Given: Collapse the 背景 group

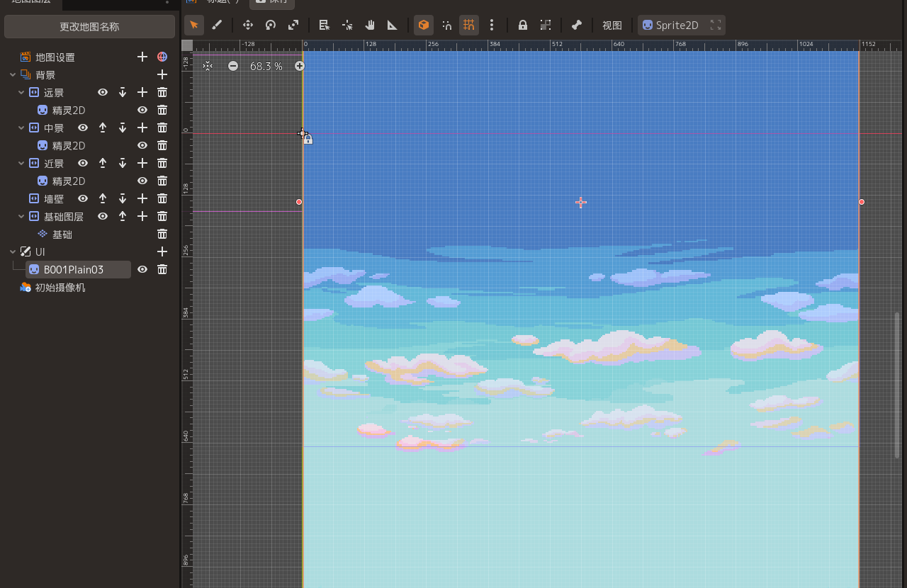Looking at the screenshot, I should coord(13,74).
